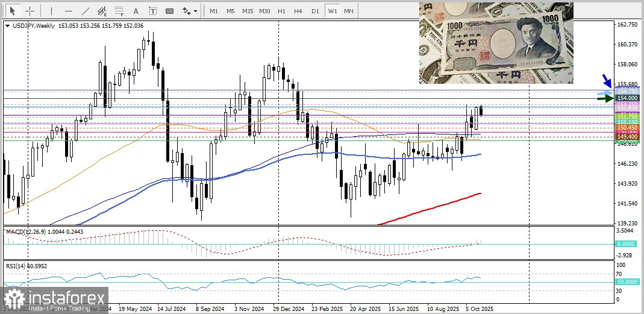644x314 pixels.
Task: Click the '3 Nov 2024' date label
Action: pyautogui.click(x=249, y=308)
